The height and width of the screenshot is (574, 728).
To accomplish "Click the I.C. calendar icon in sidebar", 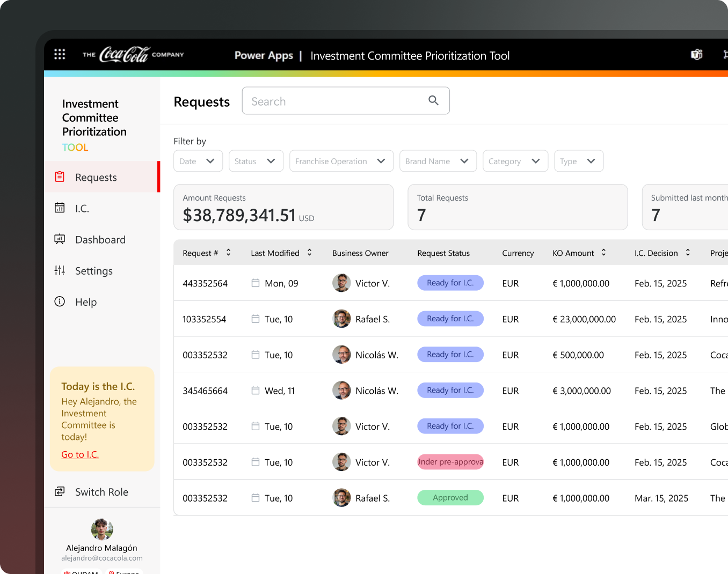I will click(60, 208).
